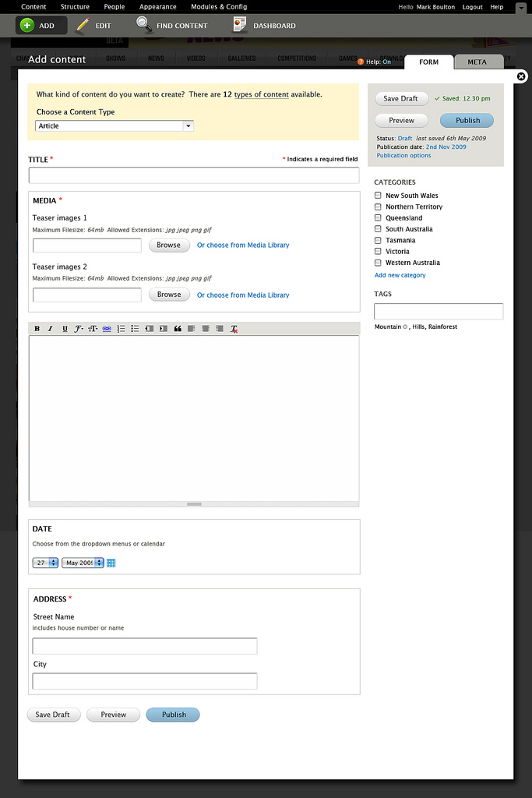Click the magnifier Find Content icon
This screenshot has height=798, width=532.
tap(144, 24)
